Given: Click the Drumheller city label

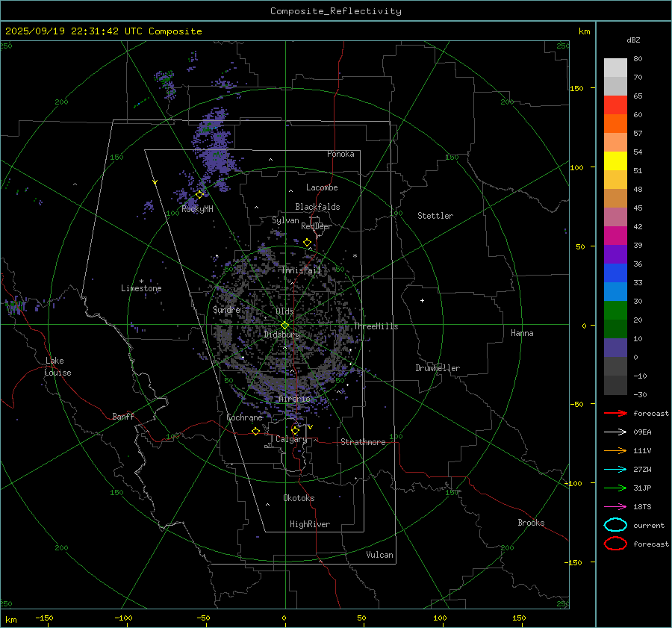Looking at the screenshot, I should tap(438, 368).
